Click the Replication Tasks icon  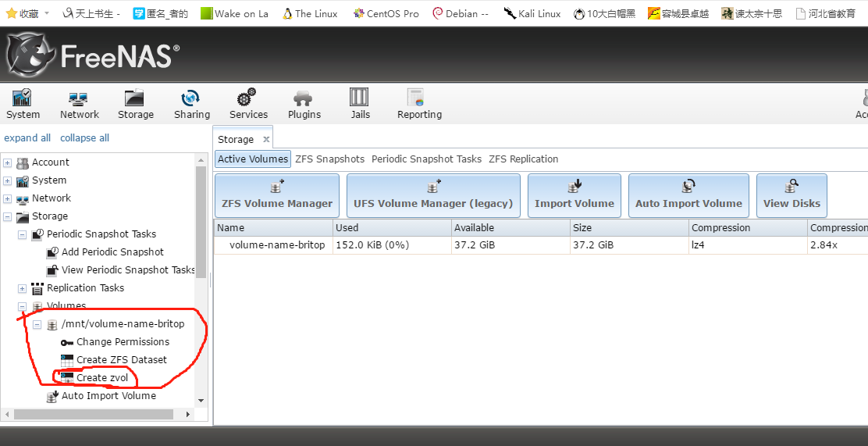(37, 289)
